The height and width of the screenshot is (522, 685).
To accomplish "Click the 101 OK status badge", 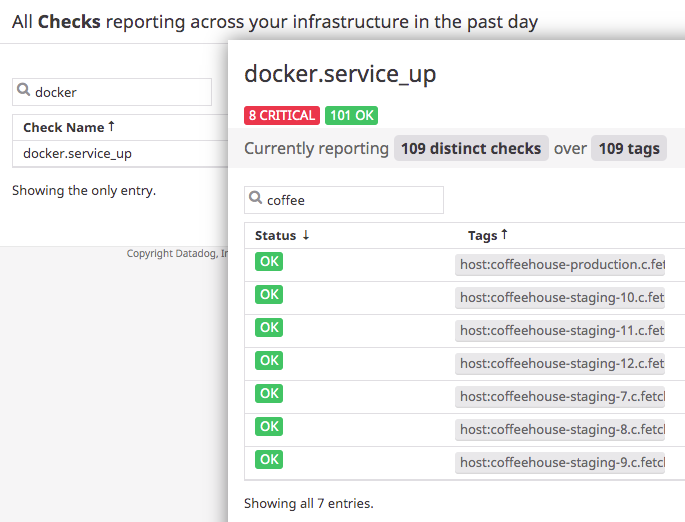I will [352, 115].
